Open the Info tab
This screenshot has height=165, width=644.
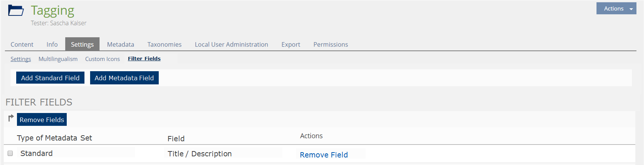[x=52, y=44]
